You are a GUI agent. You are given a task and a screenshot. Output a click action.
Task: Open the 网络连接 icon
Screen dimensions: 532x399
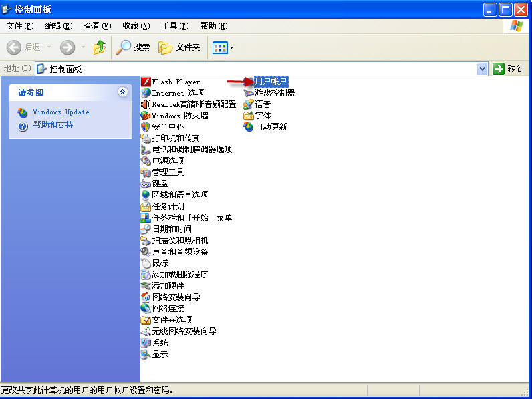coord(146,309)
